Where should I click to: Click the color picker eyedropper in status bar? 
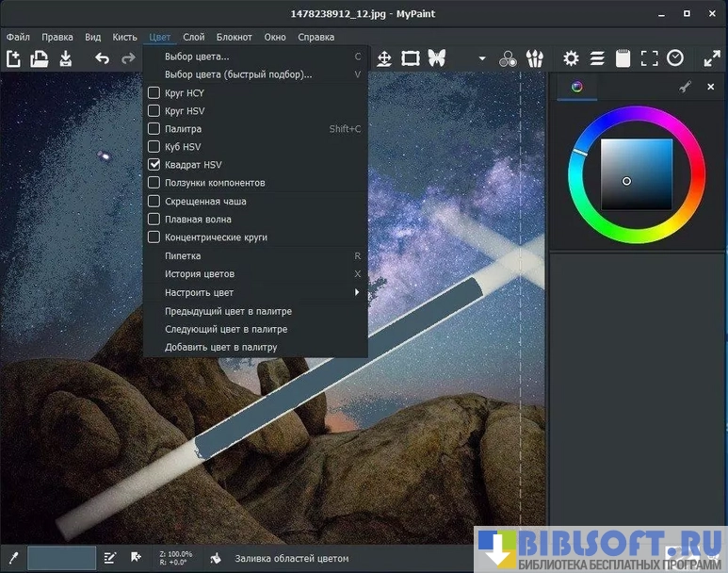tap(13, 557)
